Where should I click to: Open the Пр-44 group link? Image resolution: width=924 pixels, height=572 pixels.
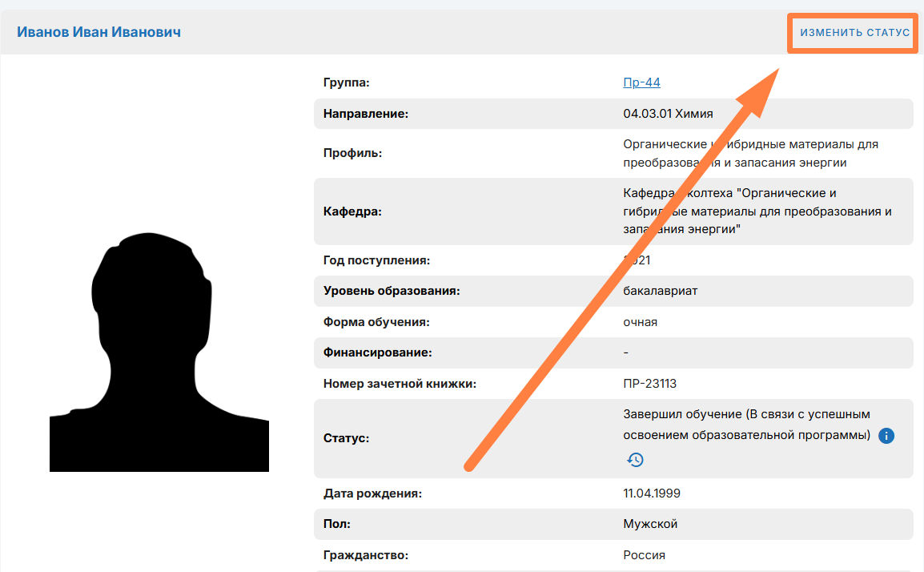coord(641,83)
